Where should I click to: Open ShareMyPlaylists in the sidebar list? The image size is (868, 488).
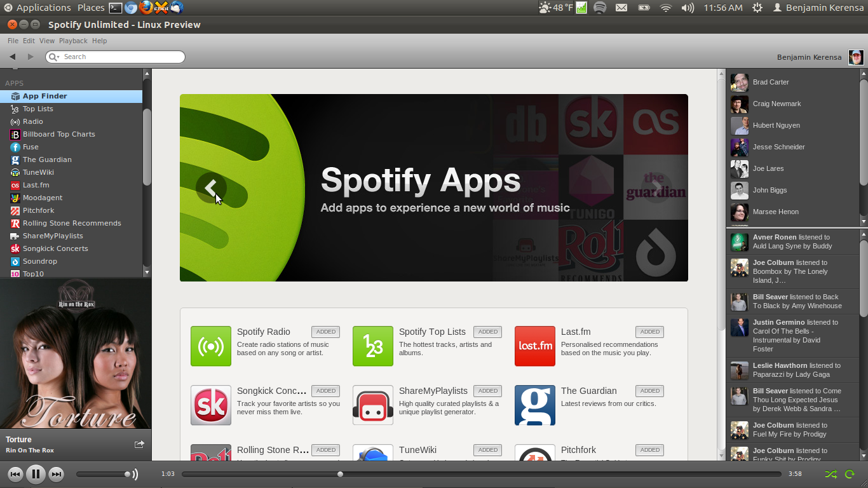[x=71, y=236]
